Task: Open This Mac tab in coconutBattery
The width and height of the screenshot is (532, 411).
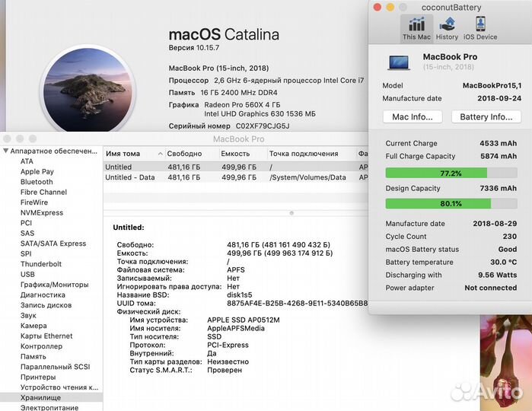Action: [x=416, y=28]
